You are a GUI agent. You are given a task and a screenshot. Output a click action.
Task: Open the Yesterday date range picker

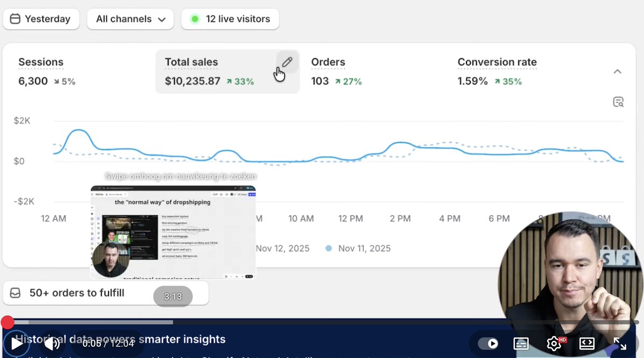pos(41,19)
